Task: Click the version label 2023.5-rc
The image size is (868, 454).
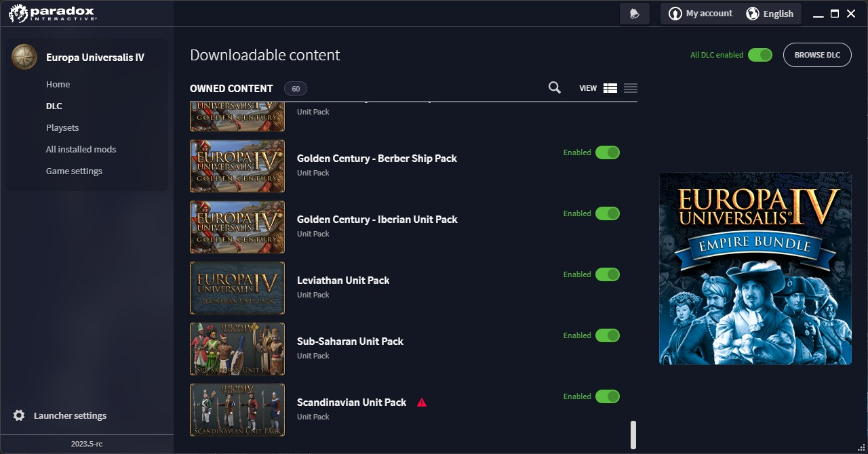Action: (87, 444)
